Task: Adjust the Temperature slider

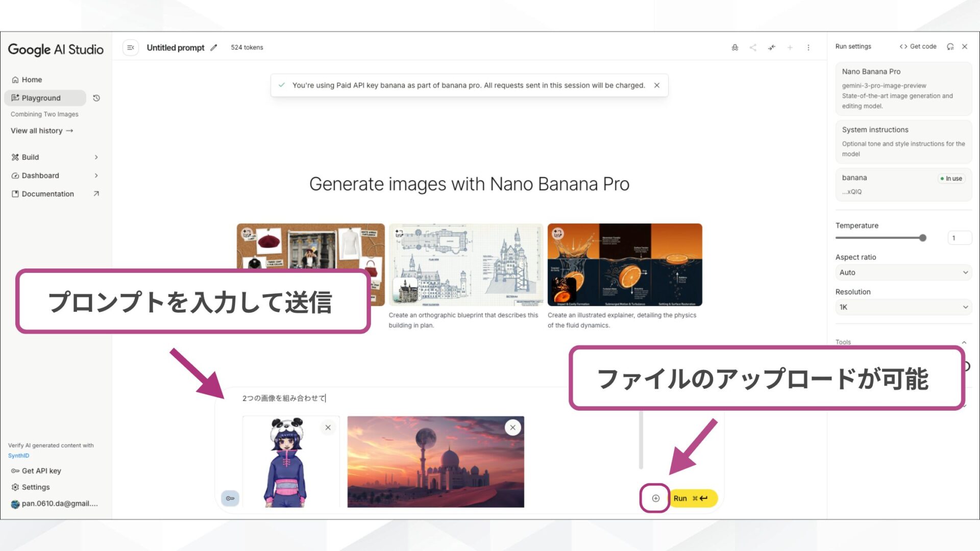Action: [x=922, y=238]
